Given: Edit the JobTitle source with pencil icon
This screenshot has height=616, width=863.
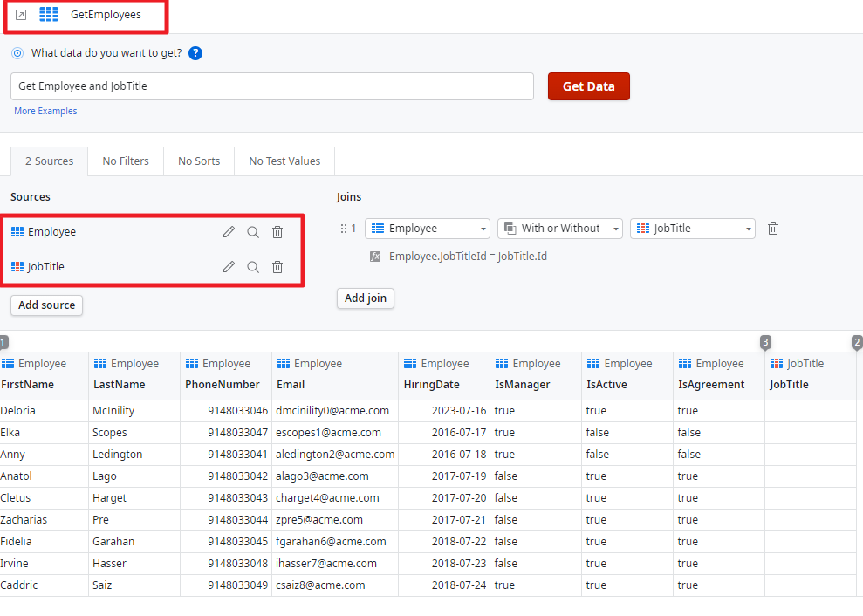Looking at the screenshot, I should coord(229,267).
